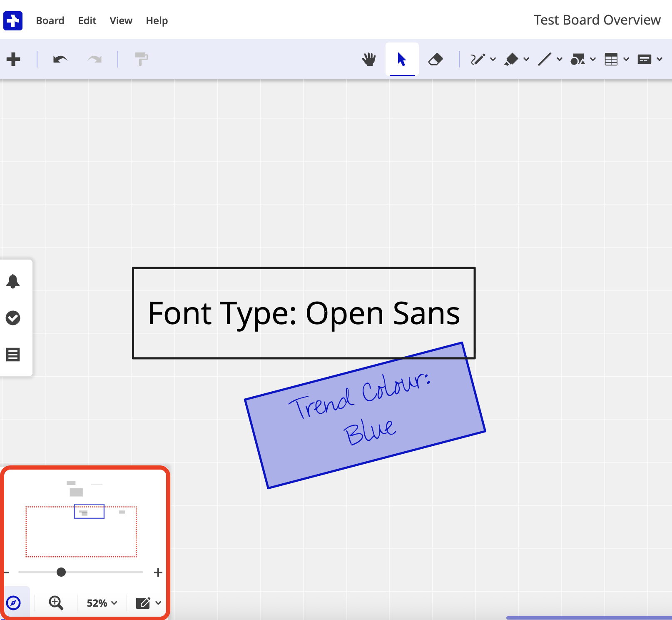Expand the pen tool options chevron
This screenshot has width=672, height=620.
(493, 60)
